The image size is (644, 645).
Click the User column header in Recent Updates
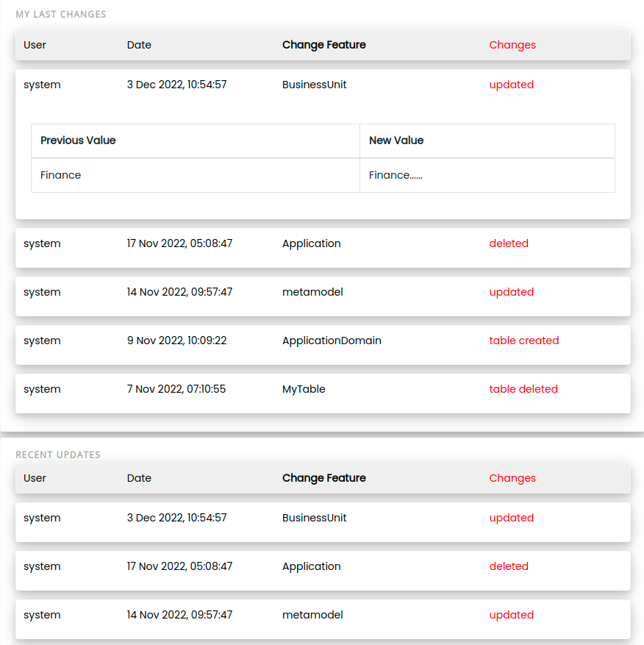coord(35,478)
